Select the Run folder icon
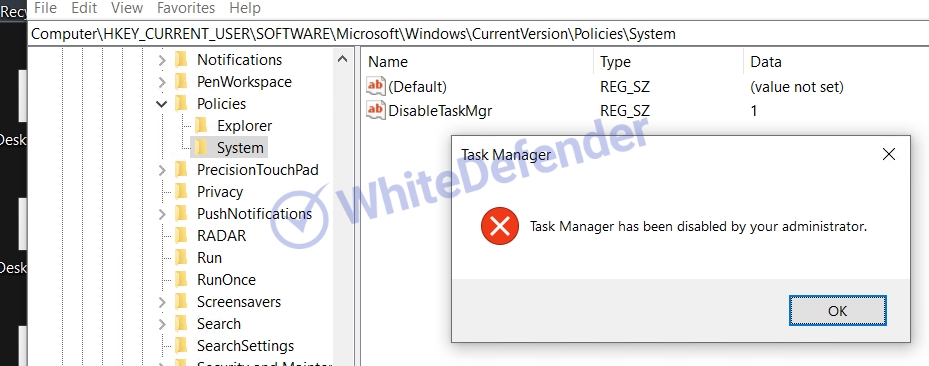The image size is (929, 366). tap(181, 258)
